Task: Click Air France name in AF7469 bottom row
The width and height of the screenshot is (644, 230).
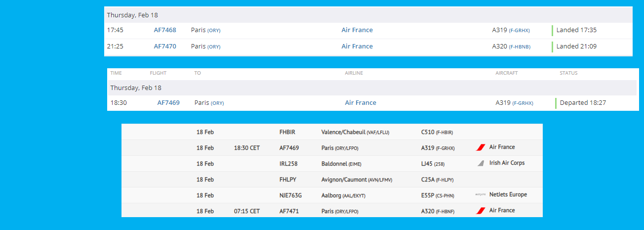Action: coord(502,147)
